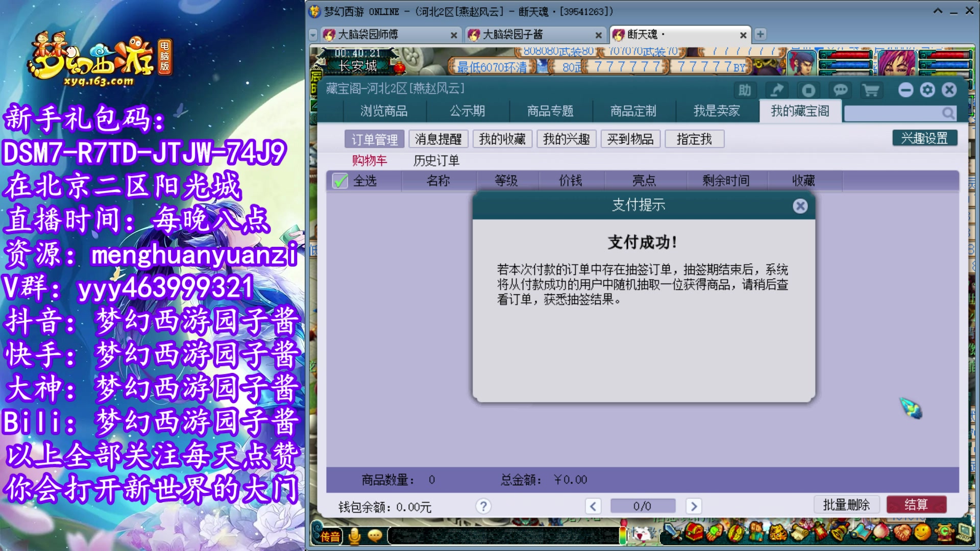
Task: Close the 大脑袋园师傅 tab
Action: pyautogui.click(x=453, y=35)
